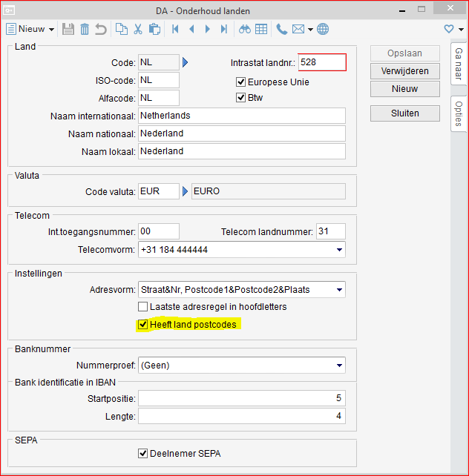Image resolution: width=469 pixels, height=476 pixels.
Task: Click the scissors cut icon
Action: click(x=138, y=29)
